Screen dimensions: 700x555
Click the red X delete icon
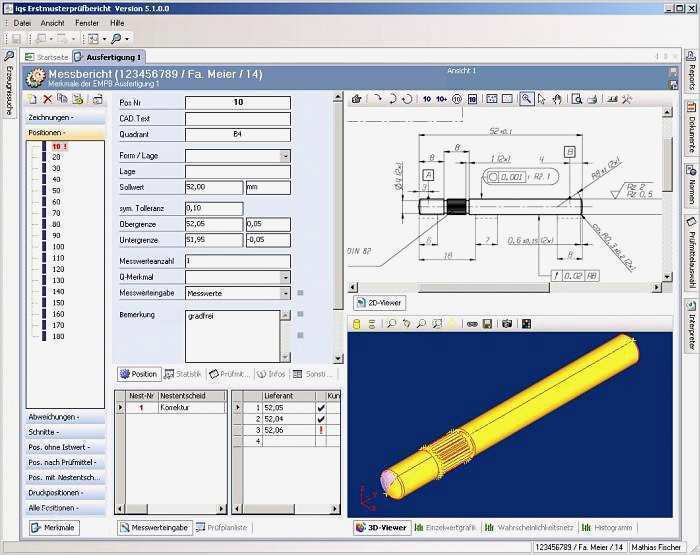[48, 99]
